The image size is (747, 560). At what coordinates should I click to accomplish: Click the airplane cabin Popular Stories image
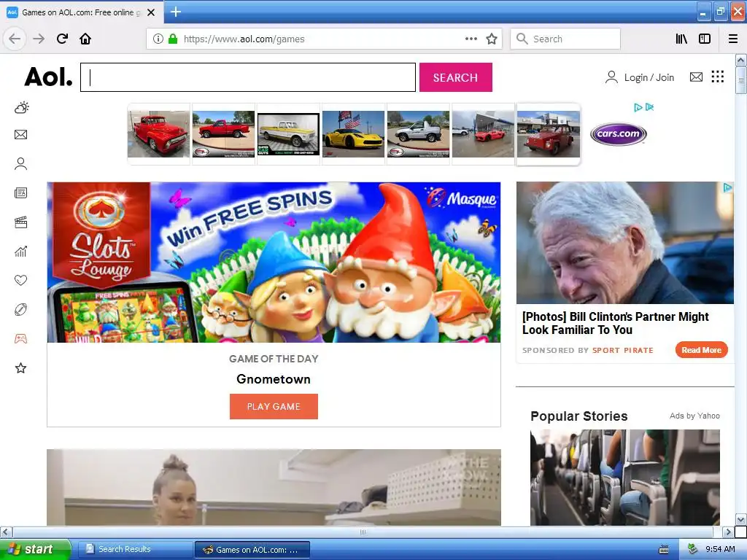pos(625,477)
